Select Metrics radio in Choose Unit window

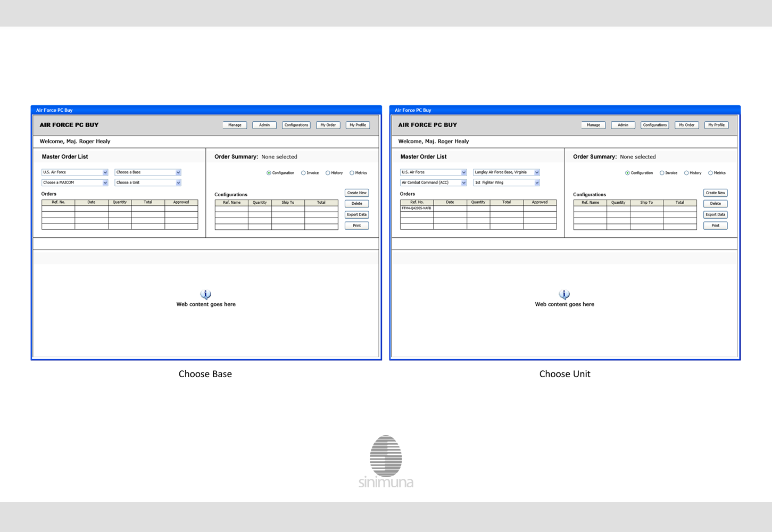point(710,173)
